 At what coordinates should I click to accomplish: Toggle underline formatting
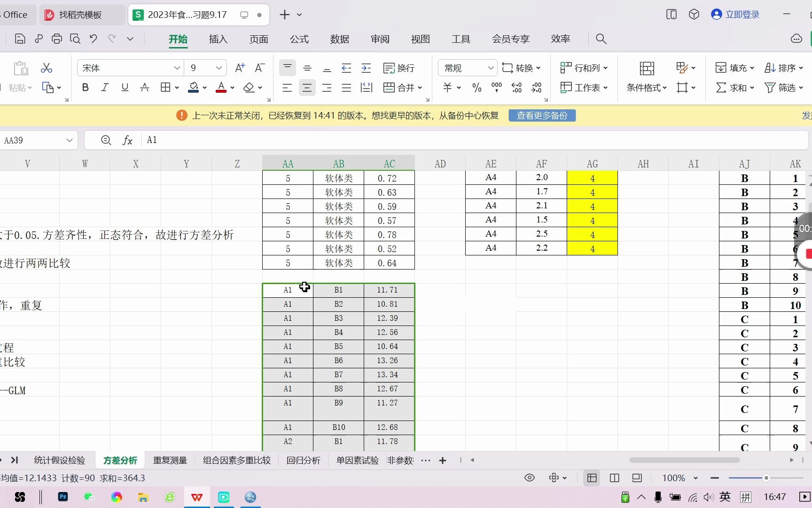pyautogui.click(x=125, y=87)
